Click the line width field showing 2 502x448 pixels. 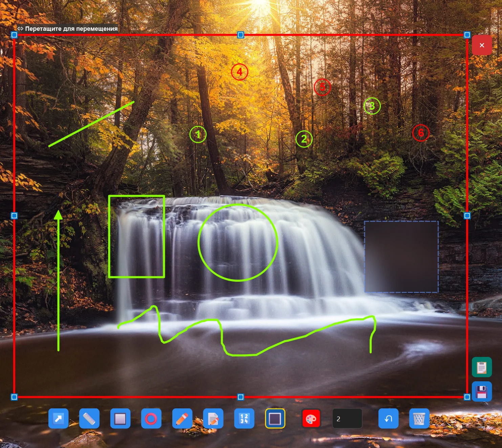(x=347, y=419)
